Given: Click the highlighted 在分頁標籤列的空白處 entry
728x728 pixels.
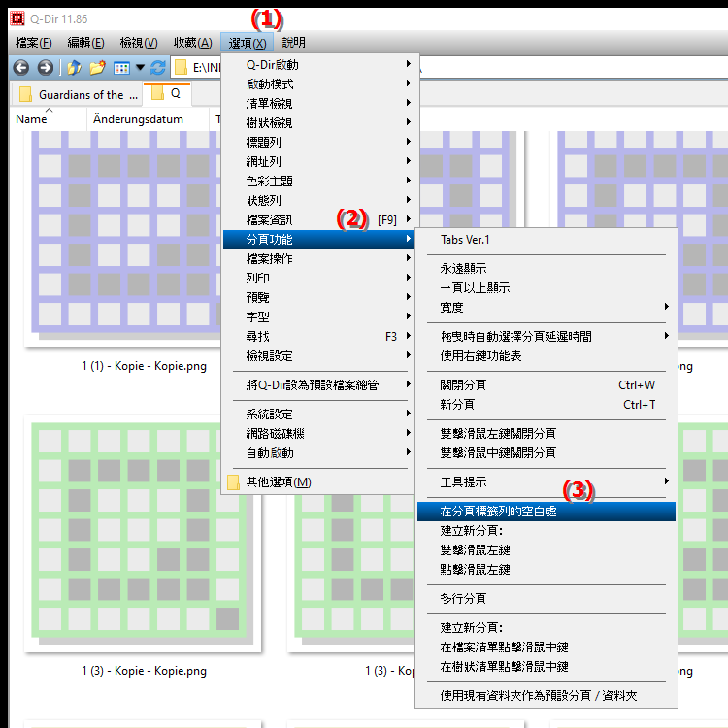Looking at the screenshot, I should 546,512.
